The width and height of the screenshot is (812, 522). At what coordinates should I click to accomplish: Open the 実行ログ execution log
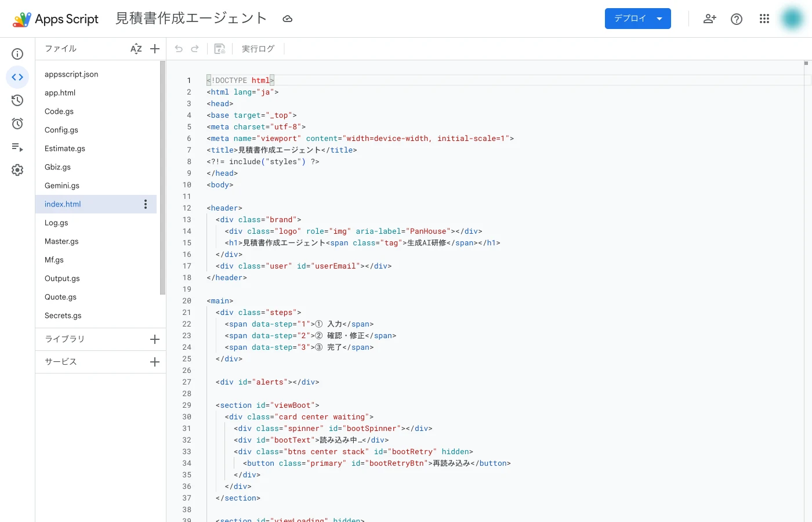pyautogui.click(x=258, y=49)
